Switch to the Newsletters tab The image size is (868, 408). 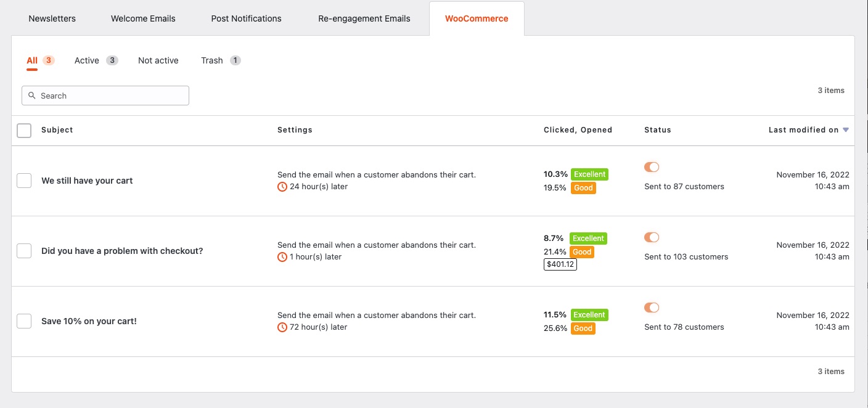click(52, 18)
